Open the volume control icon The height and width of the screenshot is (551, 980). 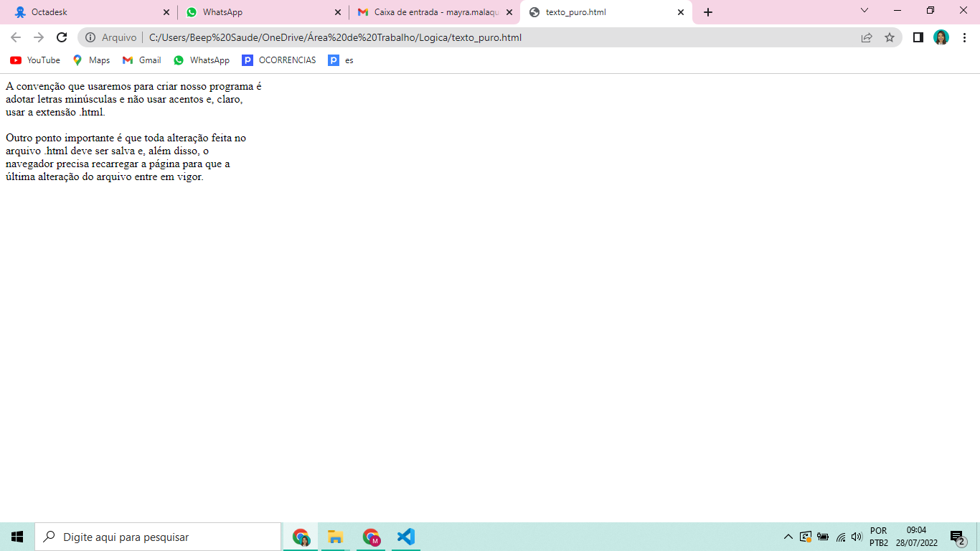coord(857,537)
